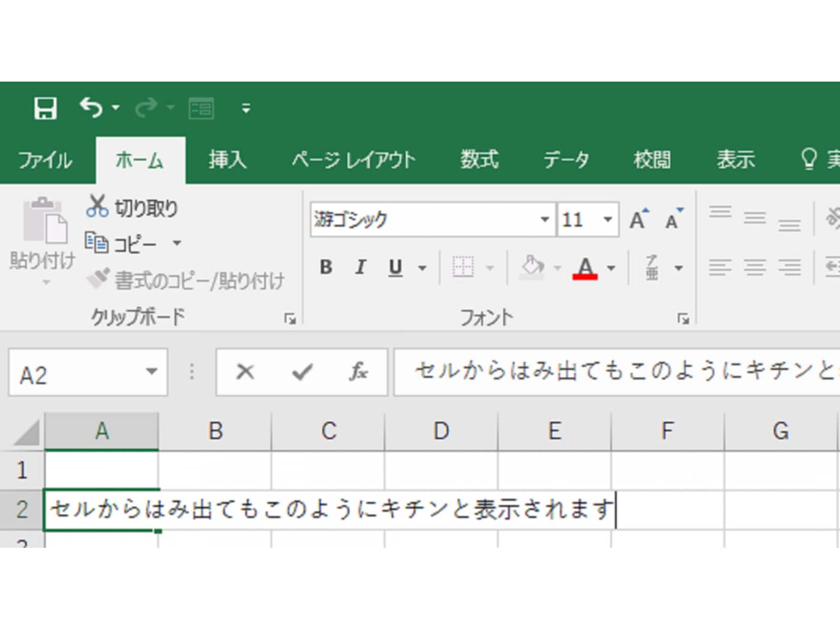The width and height of the screenshot is (840, 630).
Task: Decrease font size with small A icon
Action: pos(673,220)
